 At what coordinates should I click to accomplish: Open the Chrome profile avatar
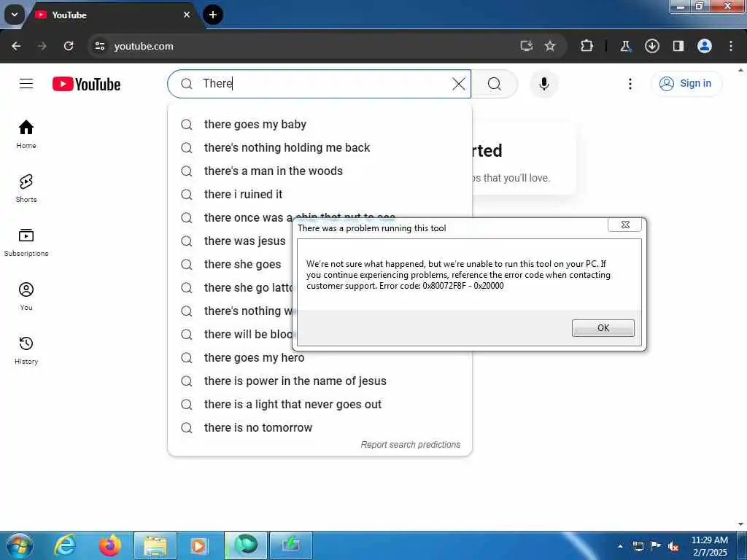click(705, 46)
